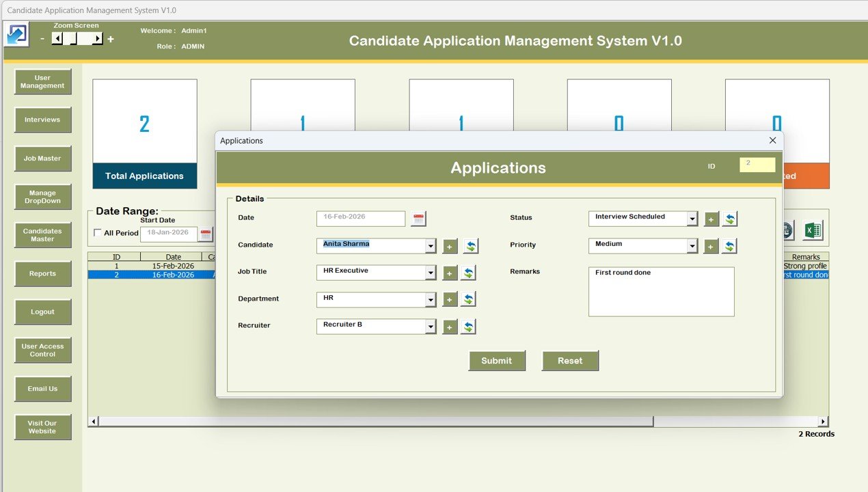Click the add button next to Candidate
Screen dimensions: 868x492
450,246
